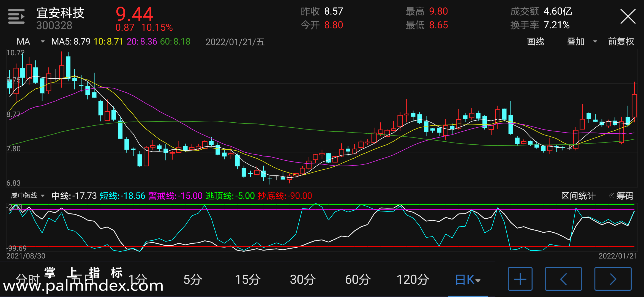Screen dimensions: 644x297
Task: Switch to the 60分 chart tab
Action: point(358,279)
